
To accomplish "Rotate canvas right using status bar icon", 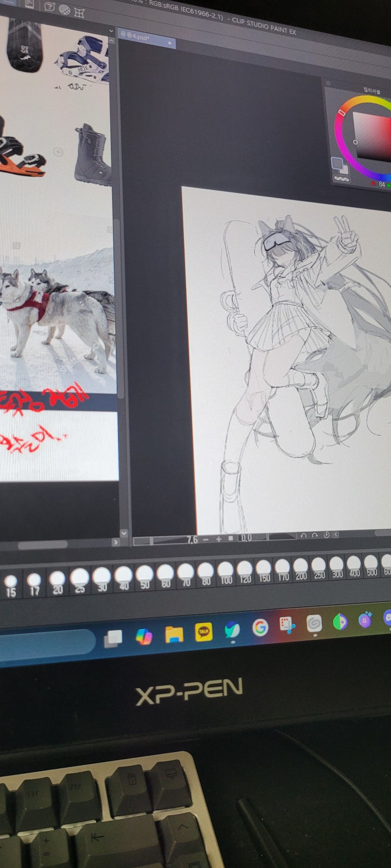I will click(x=315, y=535).
